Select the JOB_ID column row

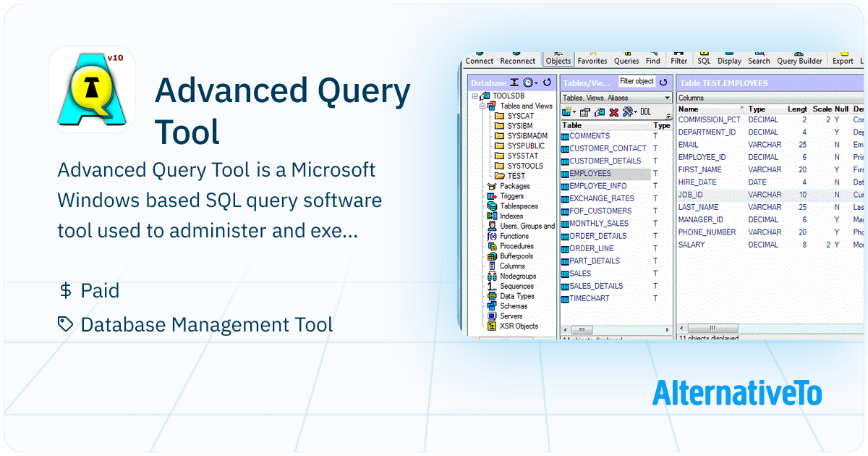(771, 195)
